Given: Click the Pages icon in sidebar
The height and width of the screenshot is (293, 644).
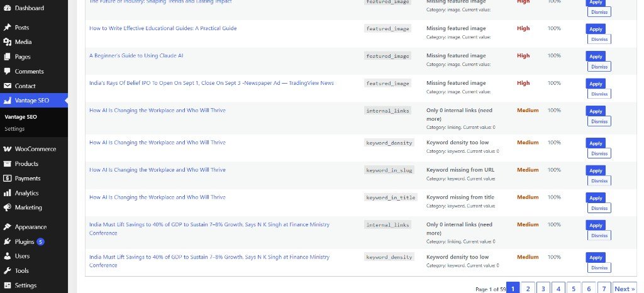Looking at the screenshot, I should coord(7,57).
